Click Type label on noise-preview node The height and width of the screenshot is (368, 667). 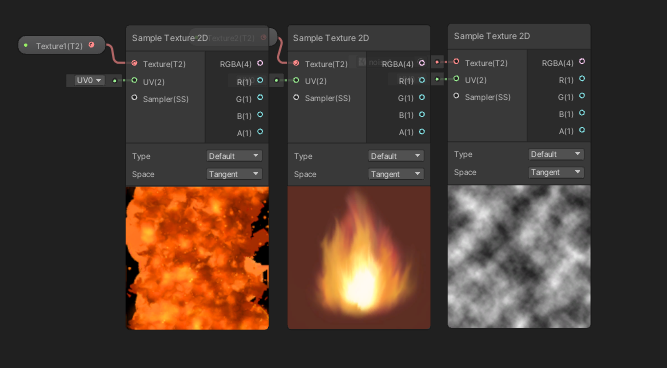point(463,154)
